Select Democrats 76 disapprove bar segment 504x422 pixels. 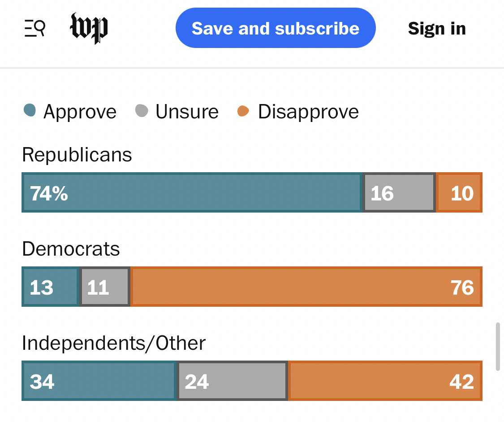pos(306,287)
